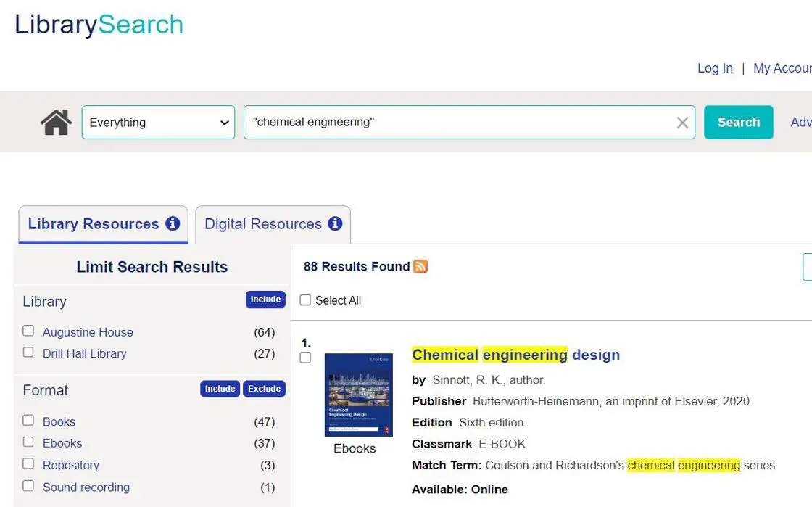Click the home icon
Screen dimensions: 812x507
[x=56, y=123]
